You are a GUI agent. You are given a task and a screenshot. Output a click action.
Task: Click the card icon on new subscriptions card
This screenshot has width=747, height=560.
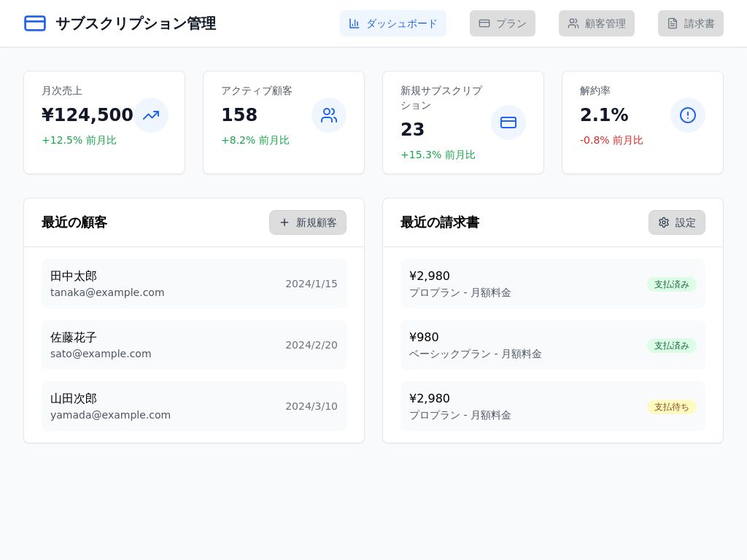coord(508,122)
